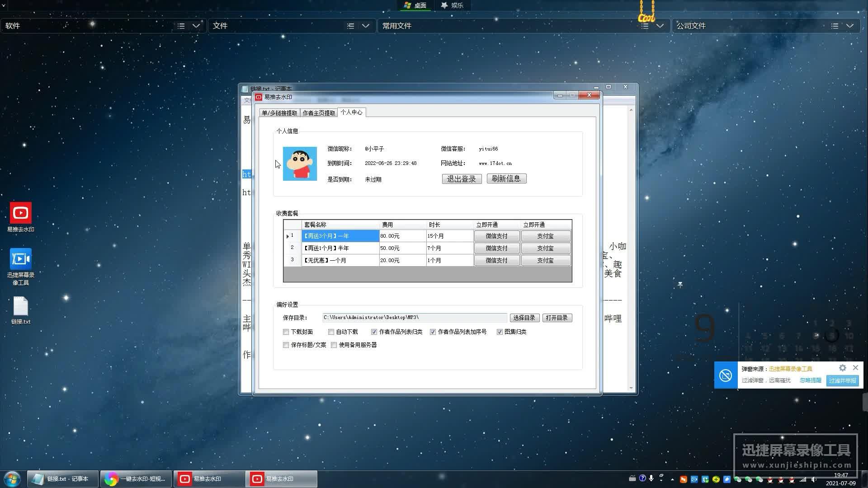Click the tray help question mark icon
This screenshot has height=488, width=868.
[x=642, y=478]
